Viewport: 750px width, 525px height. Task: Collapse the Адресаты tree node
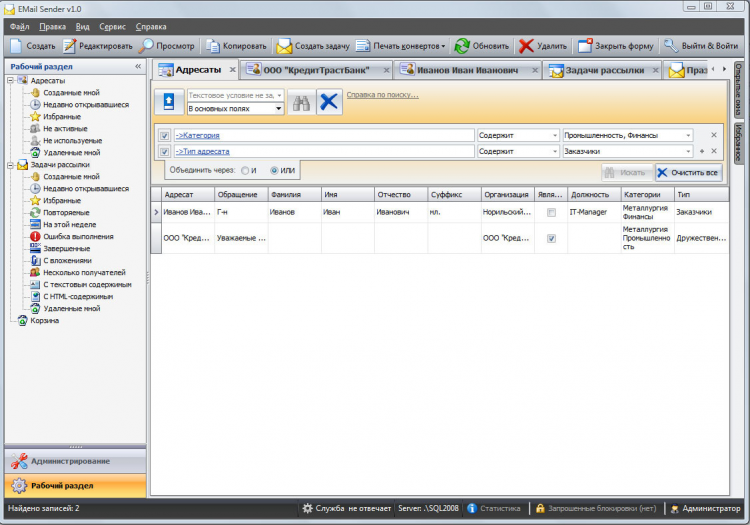11,80
